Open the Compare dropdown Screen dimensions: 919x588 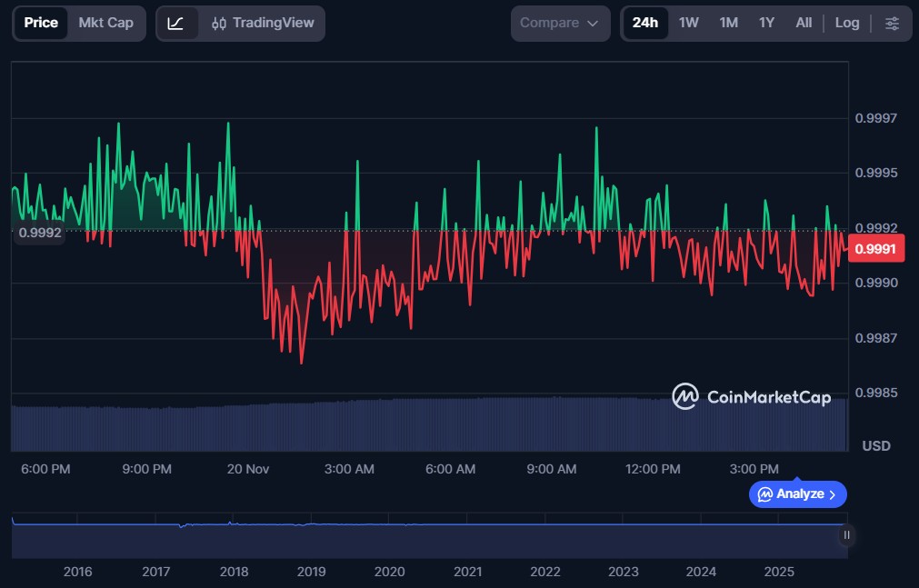[x=559, y=23]
